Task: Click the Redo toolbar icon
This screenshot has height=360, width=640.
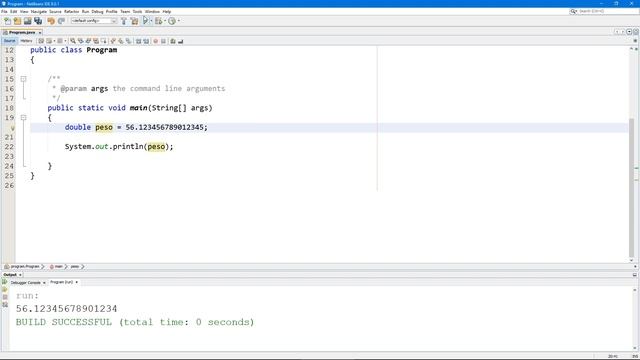Action: [x=61, y=21]
